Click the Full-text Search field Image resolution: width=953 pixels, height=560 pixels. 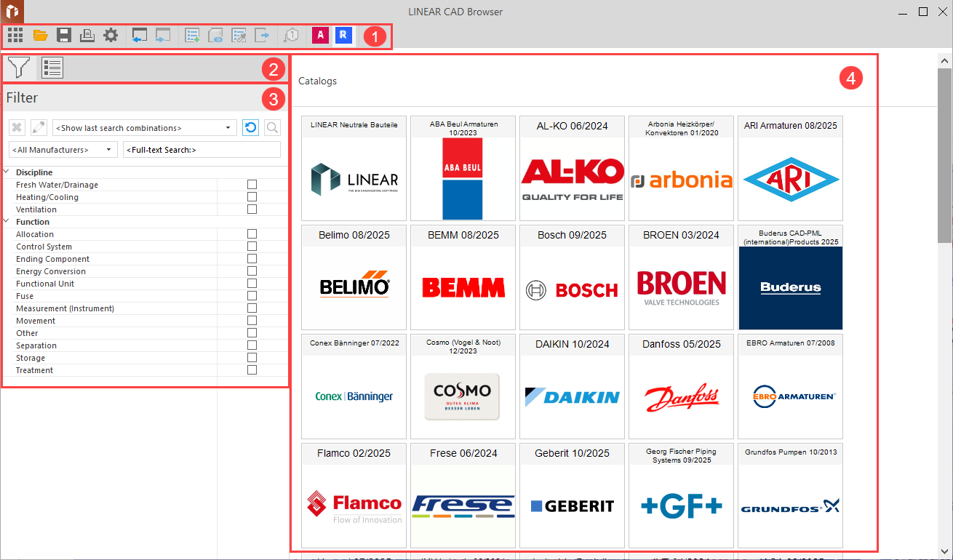[x=202, y=150]
